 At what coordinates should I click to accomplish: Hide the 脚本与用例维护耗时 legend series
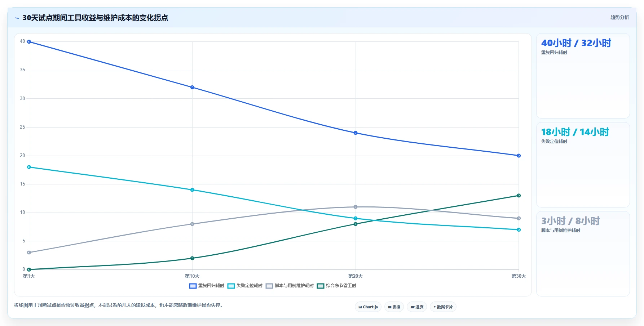pyautogui.click(x=290, y=286)
